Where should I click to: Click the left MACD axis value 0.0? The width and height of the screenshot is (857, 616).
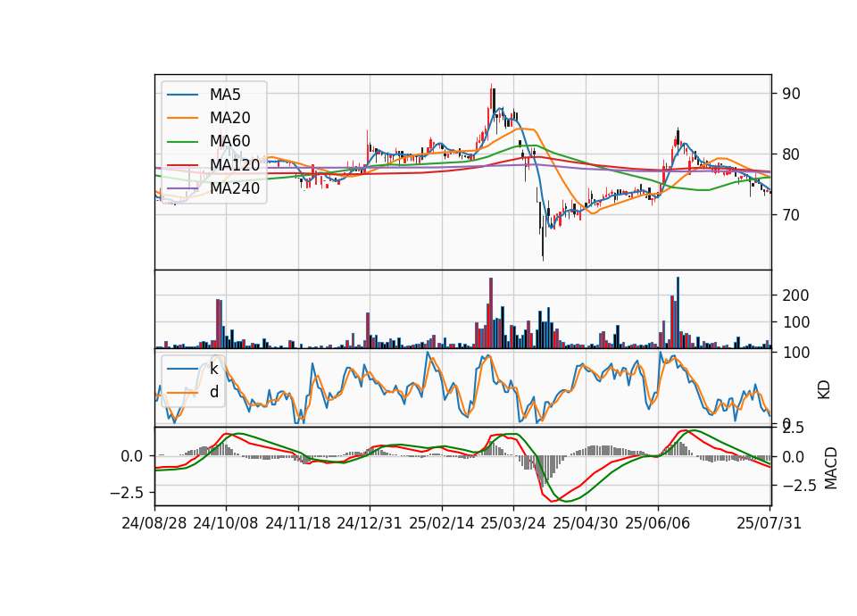pyautogui.click(x=132, y=456)
